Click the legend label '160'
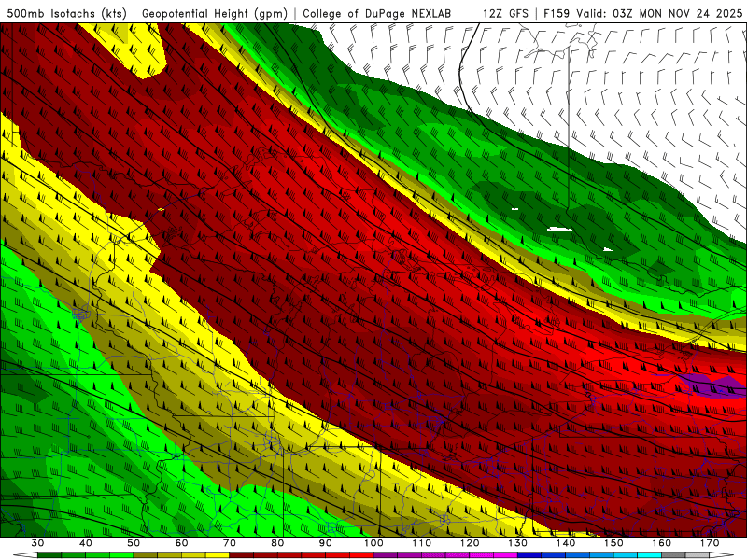This screenshot has height=560, width=747. point(662,543)
